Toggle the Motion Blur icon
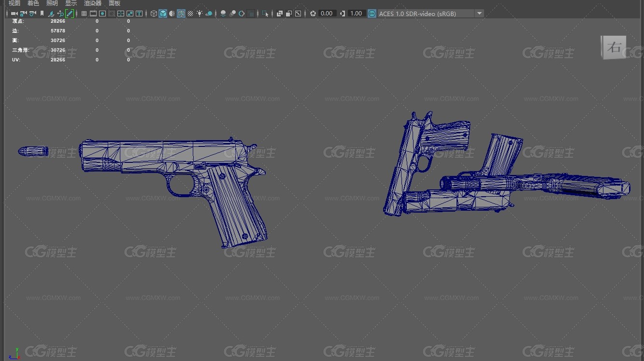The width and height of the screenshot is (644, 361). 232,14
